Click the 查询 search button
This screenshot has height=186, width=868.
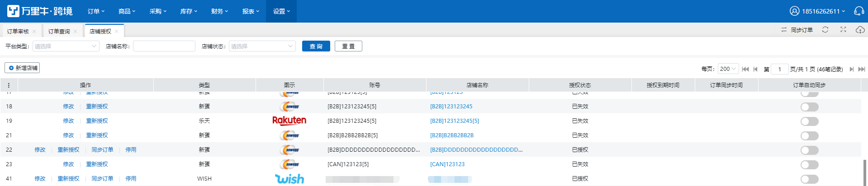316,46
